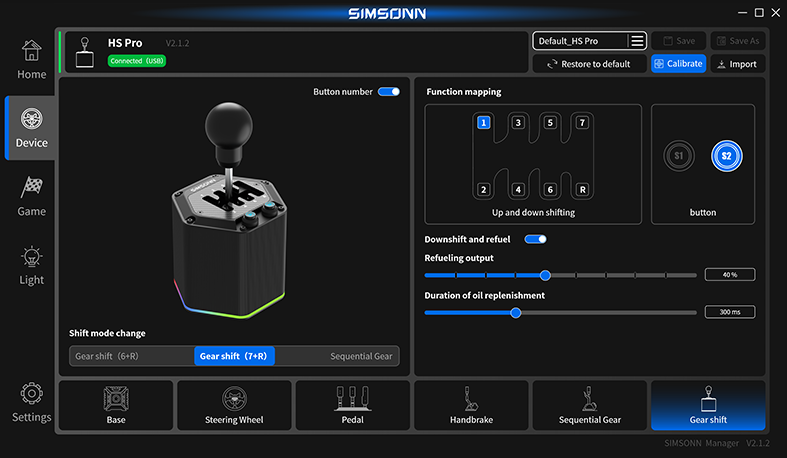
Task: Import a configuration file
Action: point(738,64)
